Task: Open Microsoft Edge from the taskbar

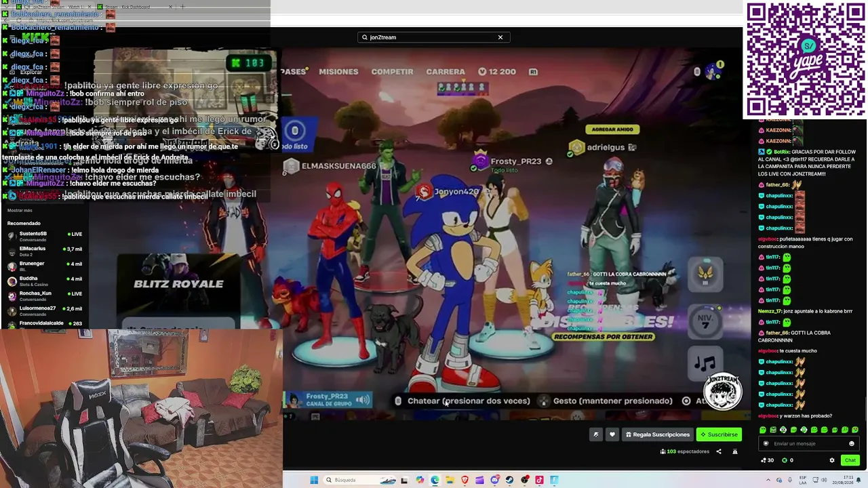Action: (x=435, y=480)
